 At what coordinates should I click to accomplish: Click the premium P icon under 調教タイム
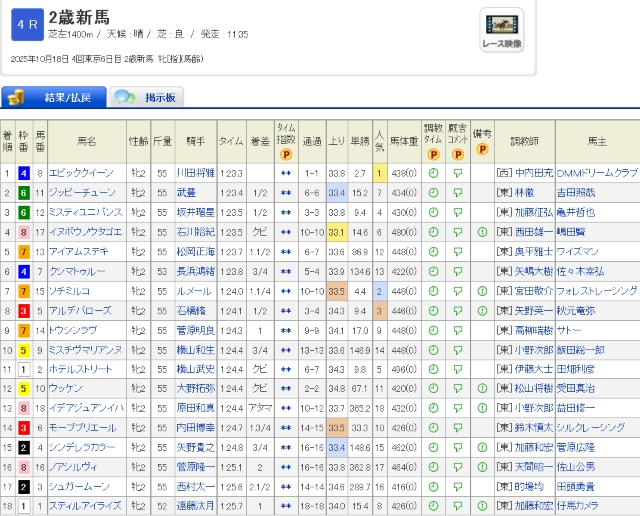(433, 155)
